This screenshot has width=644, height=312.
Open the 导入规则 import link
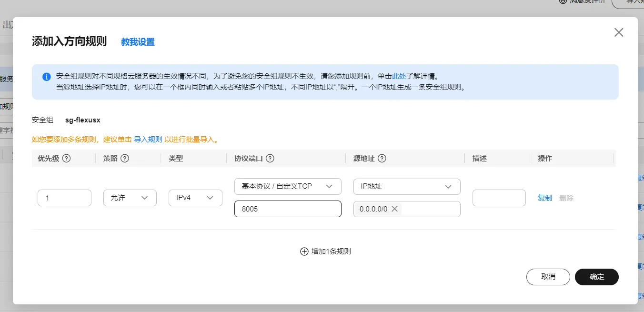point(148,140)
